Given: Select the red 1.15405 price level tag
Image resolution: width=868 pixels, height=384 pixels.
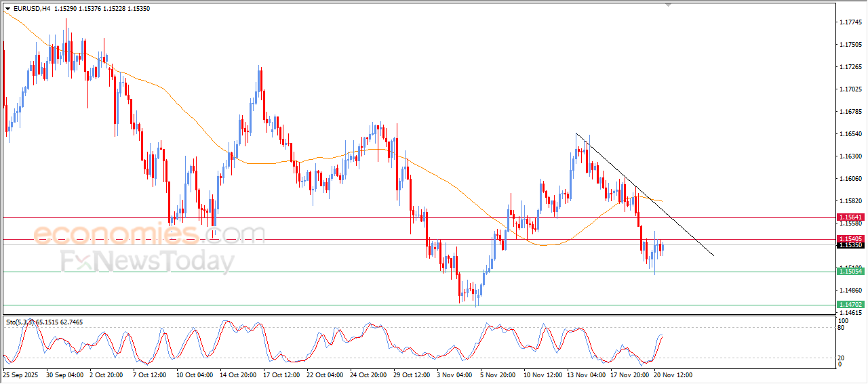Looking at the screenshot, I should (850, 239).
